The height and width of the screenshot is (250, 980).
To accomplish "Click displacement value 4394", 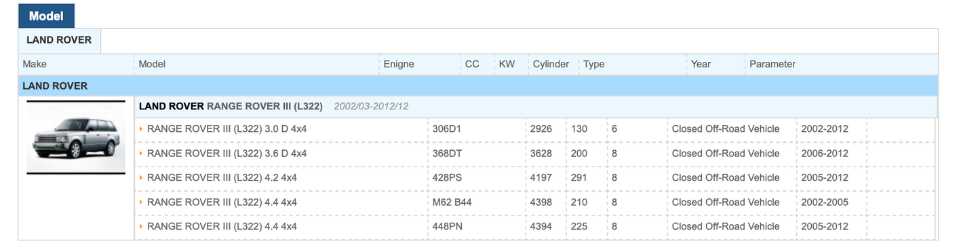I will 541,227.
